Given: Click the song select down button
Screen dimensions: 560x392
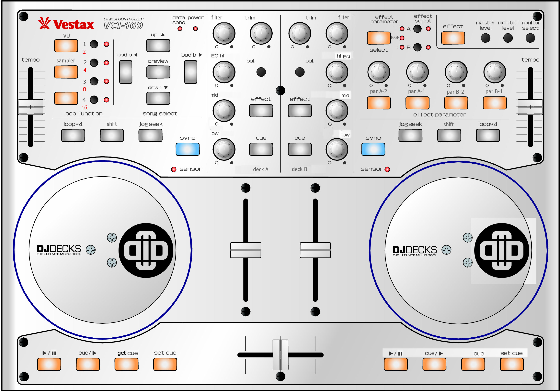Looking at the screenshot, I should [x=158, y=98].
